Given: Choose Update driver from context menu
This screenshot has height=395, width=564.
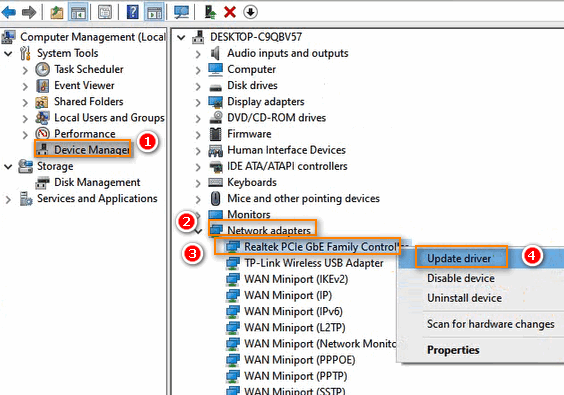Looking at the screenshot, I should 459,258.
